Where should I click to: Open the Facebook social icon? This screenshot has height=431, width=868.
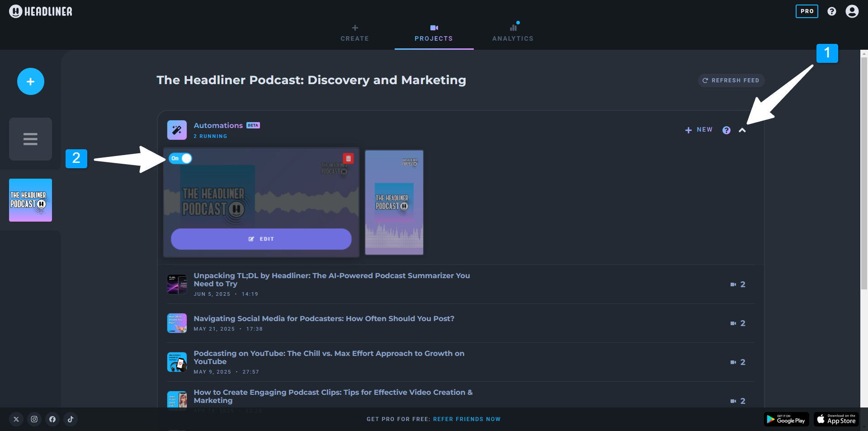click(x=52, y=419)
